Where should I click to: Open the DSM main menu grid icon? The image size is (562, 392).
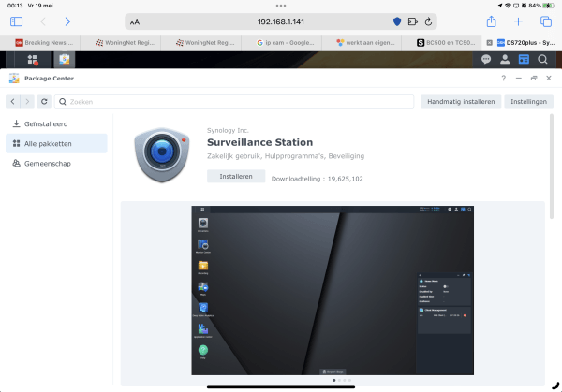(32, 60)
